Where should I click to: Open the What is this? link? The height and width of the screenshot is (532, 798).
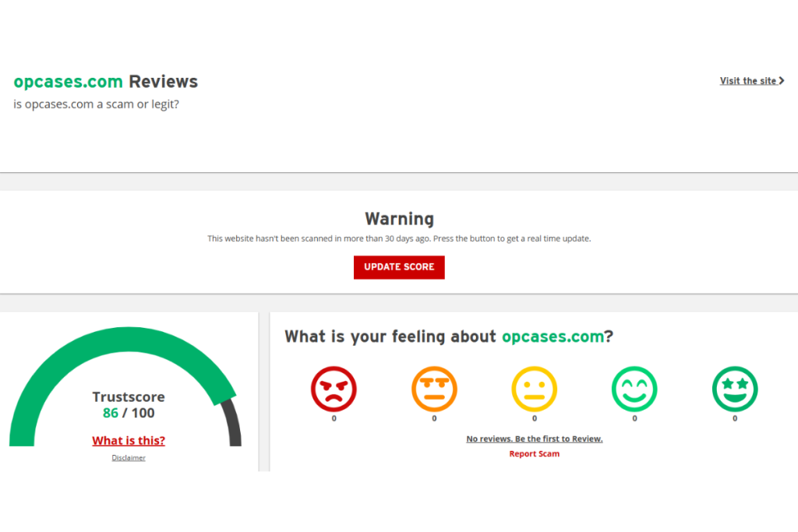129,440
